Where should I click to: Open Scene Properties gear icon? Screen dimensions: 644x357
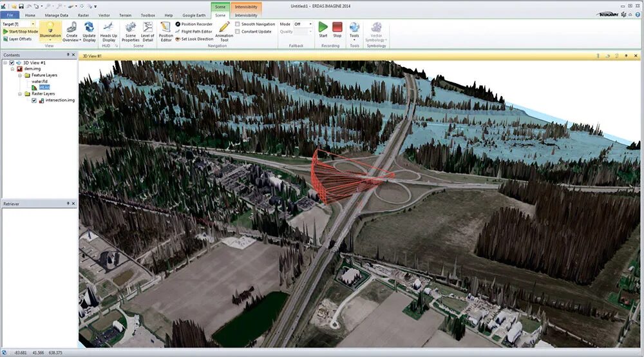(131, 28)
